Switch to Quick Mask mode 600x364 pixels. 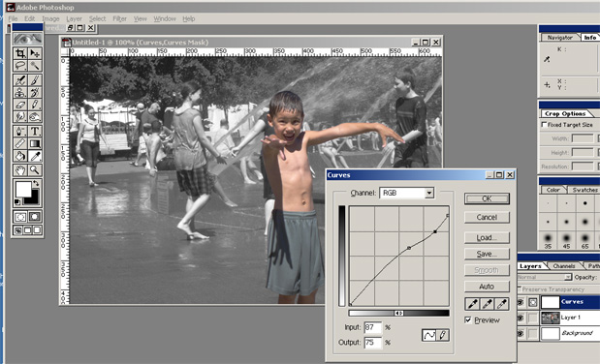coord(35,217)
